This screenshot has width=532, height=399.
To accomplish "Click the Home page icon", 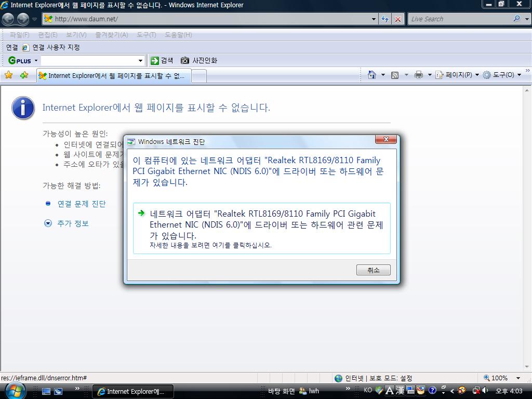I will point(372,75).
